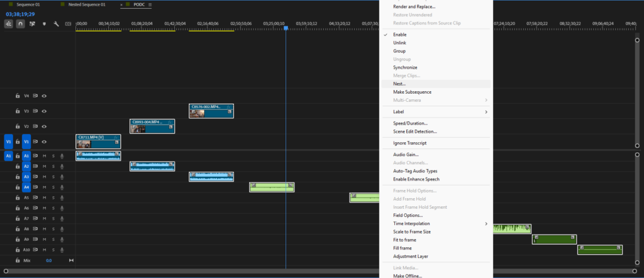The height and width of the screenshot is (278, 644).
Task: Toggle V1 source patching button
Action: (x=8, y=142)
